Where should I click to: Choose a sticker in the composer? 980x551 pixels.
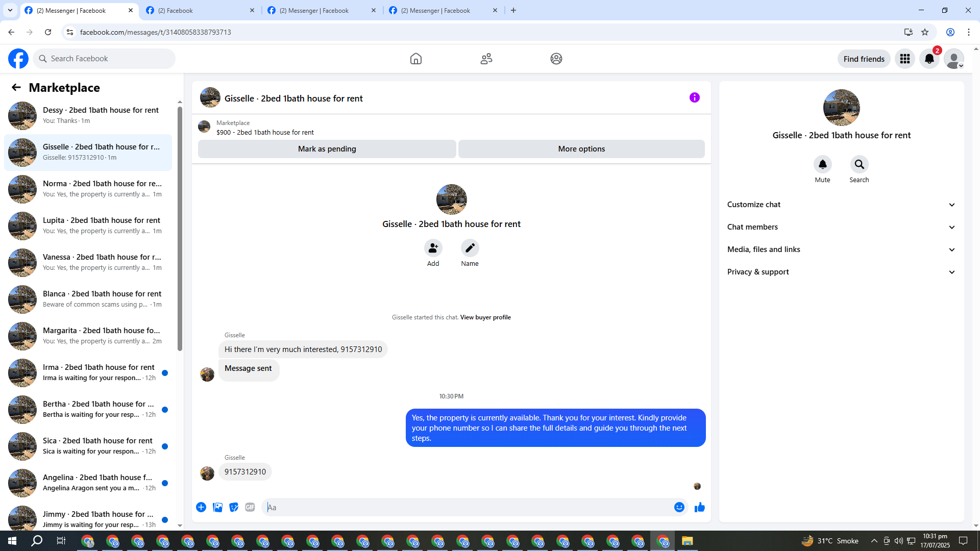(234, 507)
